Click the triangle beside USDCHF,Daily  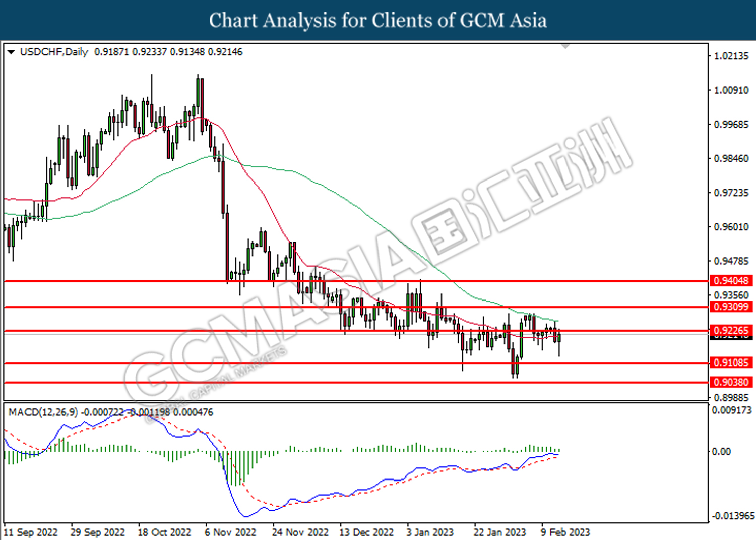[x=11, y=52]
